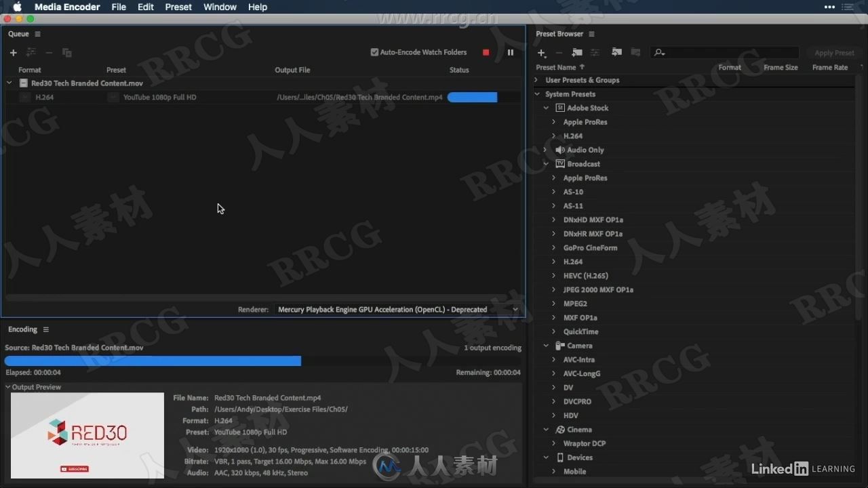
Task: Expand GoPro CineForm presets
Action: 554,248
